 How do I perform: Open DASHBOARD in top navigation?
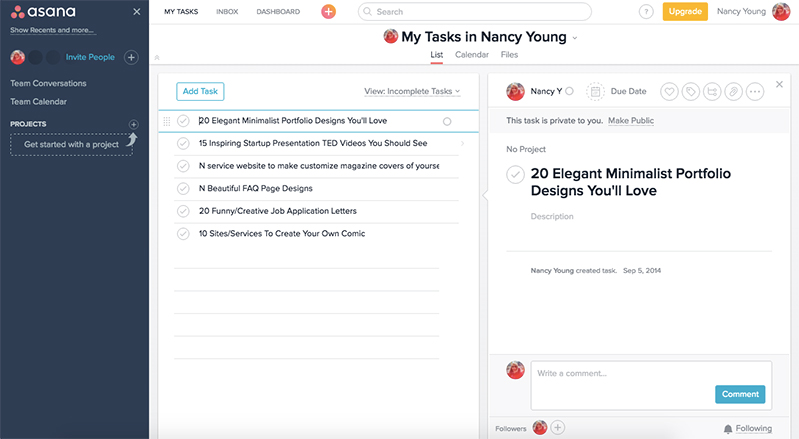[x=278, y=12]
